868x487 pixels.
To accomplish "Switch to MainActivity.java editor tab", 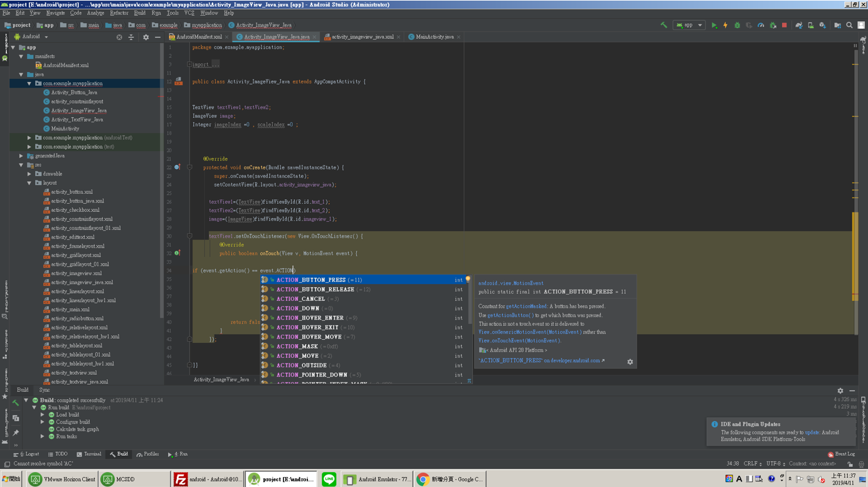I will pyautogui.click(x=434, y=37).
